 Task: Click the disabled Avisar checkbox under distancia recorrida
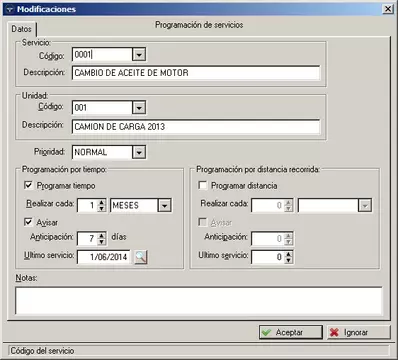click(x=203, y=222)
